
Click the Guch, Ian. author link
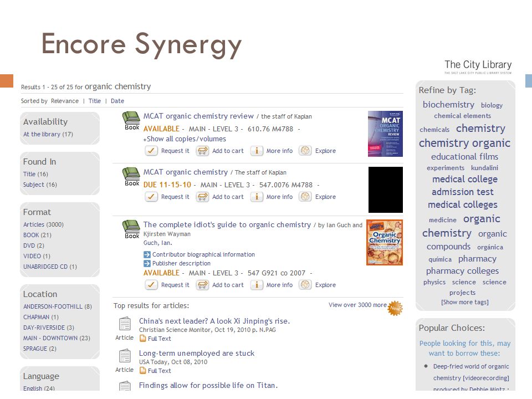point(158,243)
